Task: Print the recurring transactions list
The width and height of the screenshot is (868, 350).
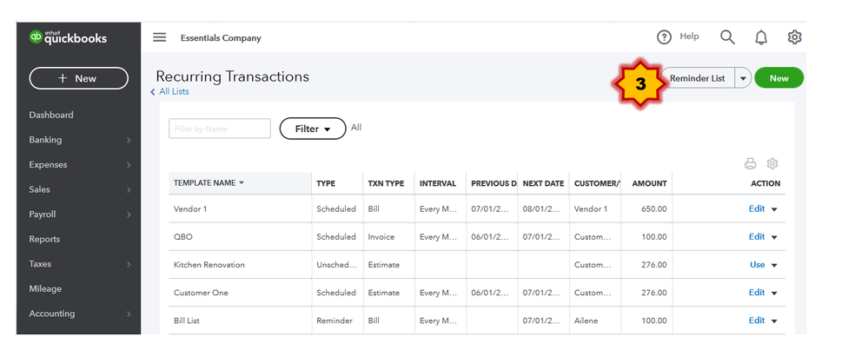Action: click(751, 163)
